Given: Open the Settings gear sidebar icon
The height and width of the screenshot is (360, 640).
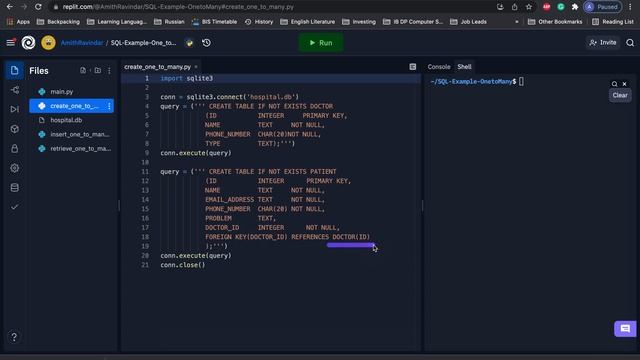Looking at the screenshot, I should [x=15, y=168].
